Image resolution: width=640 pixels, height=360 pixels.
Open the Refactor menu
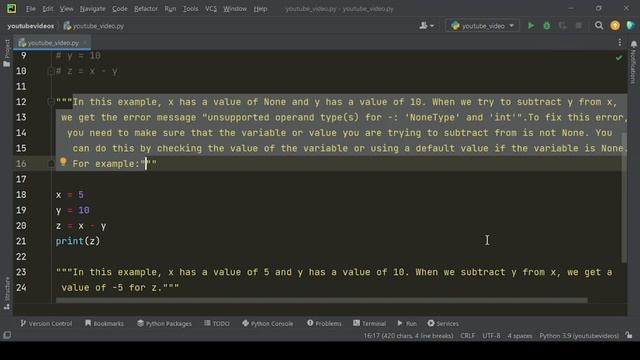point(146,9)
